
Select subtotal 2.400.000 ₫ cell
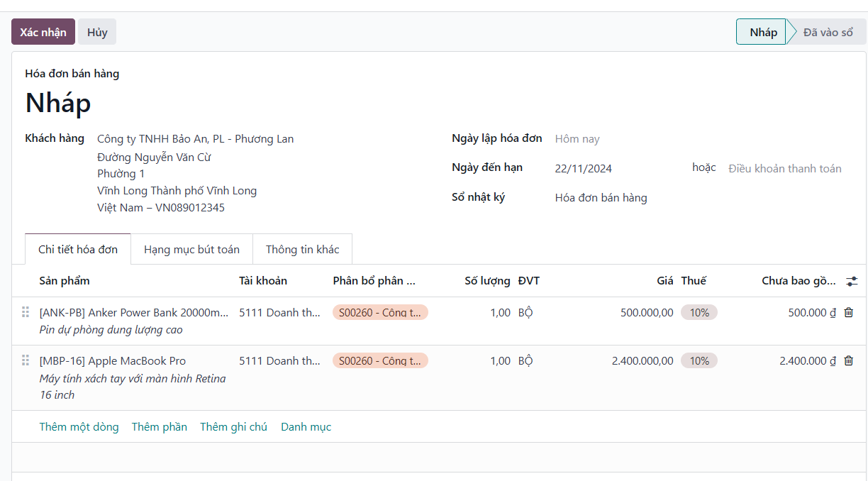pyautogui.click(x=808, y=360)
